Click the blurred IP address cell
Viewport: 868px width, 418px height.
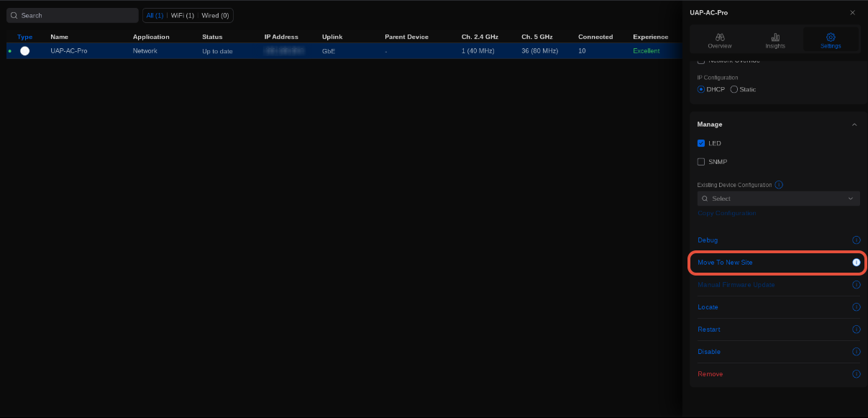(x=284, y=51)
